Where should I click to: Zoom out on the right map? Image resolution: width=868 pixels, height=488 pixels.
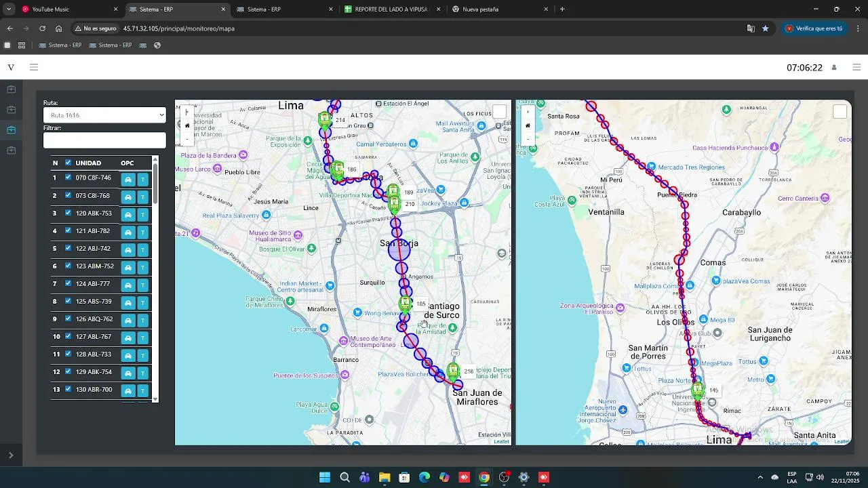click(528, 139)
